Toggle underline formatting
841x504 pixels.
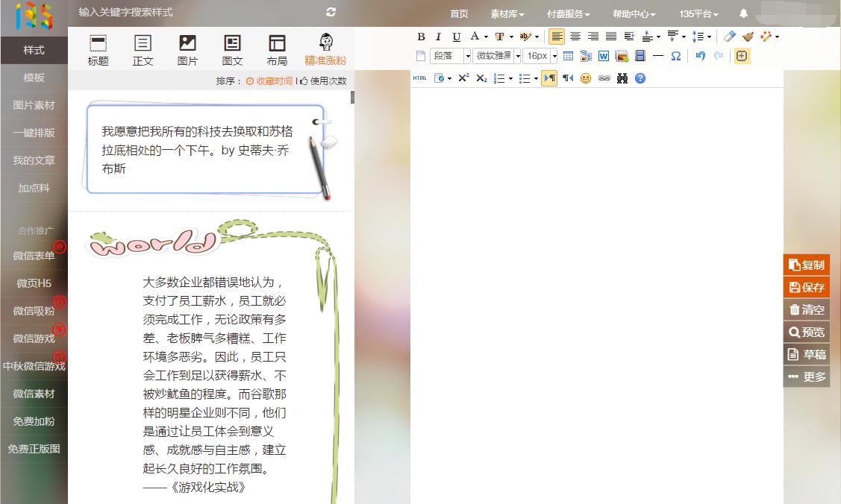(x=457, y=36)
